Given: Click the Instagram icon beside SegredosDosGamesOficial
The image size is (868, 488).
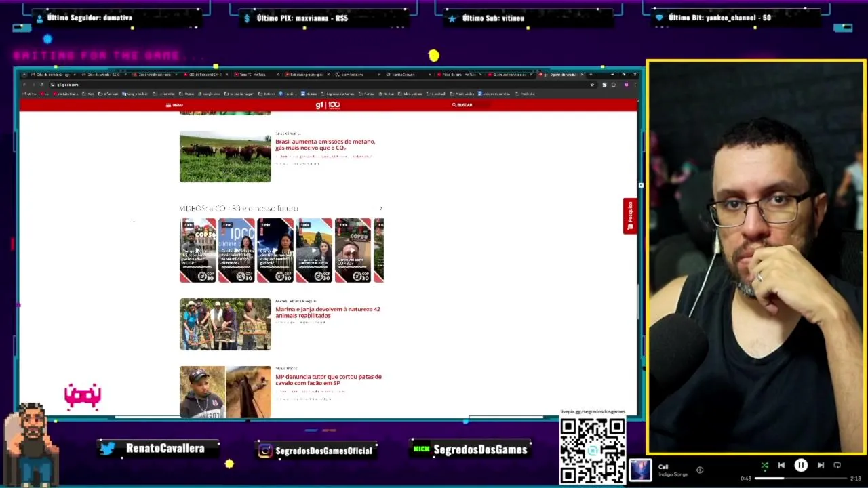Looking at the screenshot, I should (265, 450).
